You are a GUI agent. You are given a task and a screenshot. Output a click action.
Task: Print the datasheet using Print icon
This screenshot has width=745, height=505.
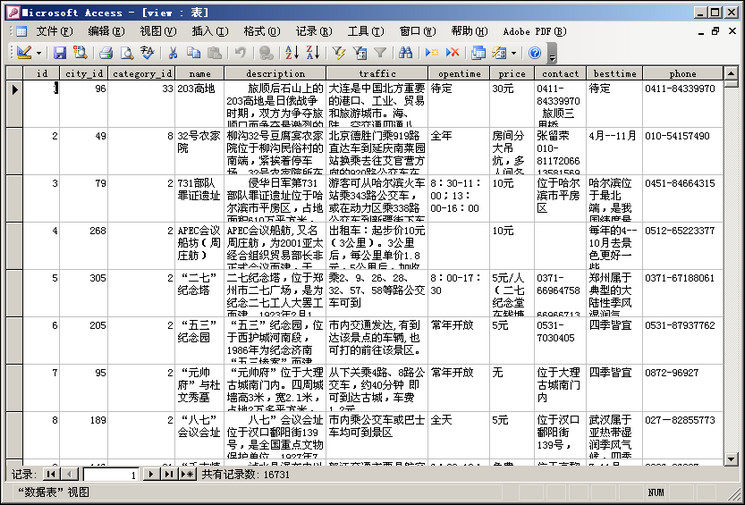(105, 53)
